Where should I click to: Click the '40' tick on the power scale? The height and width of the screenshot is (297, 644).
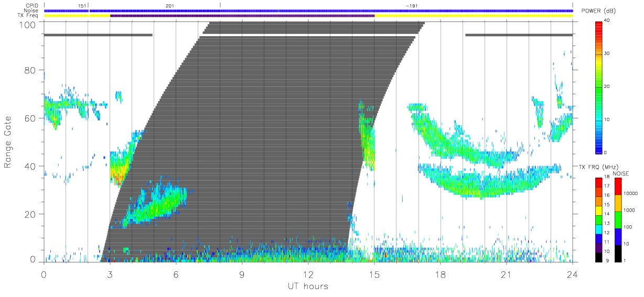[x=607, y=20]
